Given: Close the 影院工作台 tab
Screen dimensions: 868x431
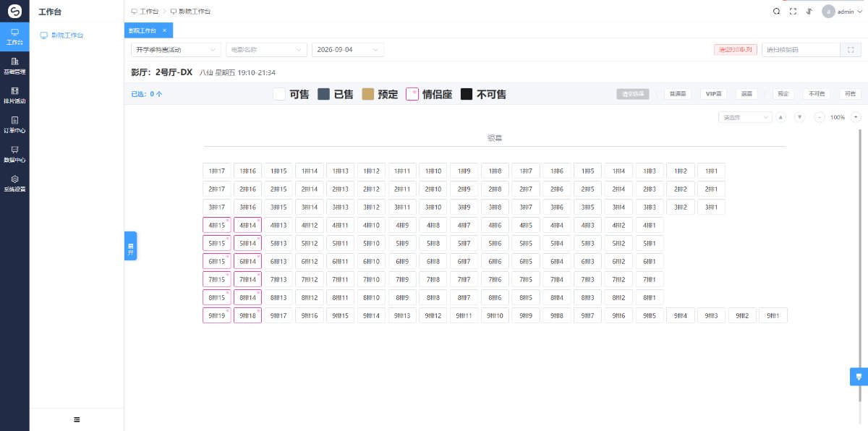Looking at the screenshot, I should tap(164, 30).
